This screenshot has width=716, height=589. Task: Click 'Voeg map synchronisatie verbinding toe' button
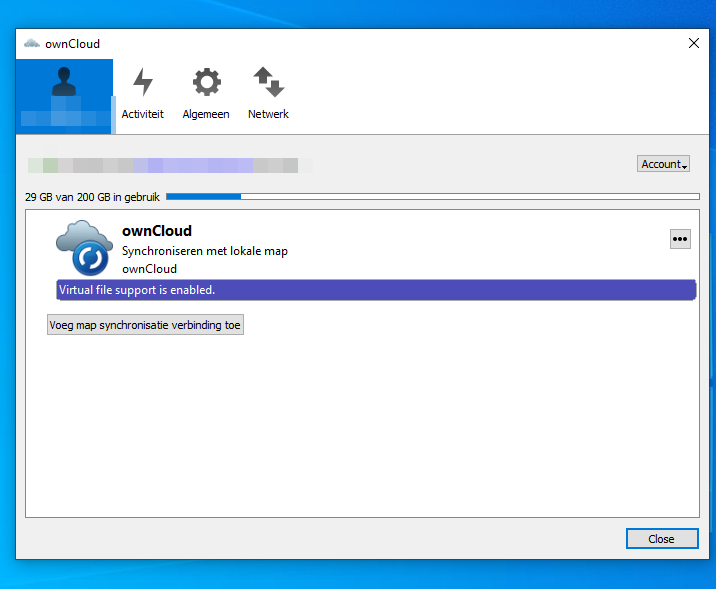[145, 325]
